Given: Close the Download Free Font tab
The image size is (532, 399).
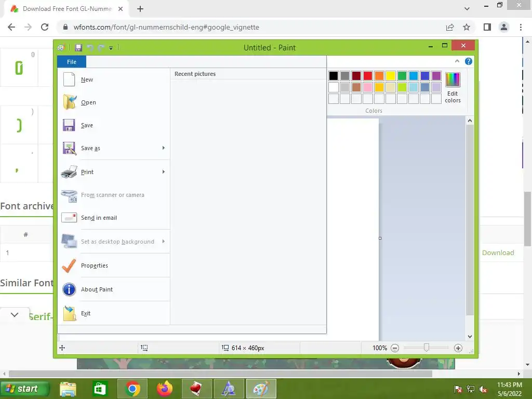Looking at the screenshot, I should pyautogui.click(x=121, y=9).
